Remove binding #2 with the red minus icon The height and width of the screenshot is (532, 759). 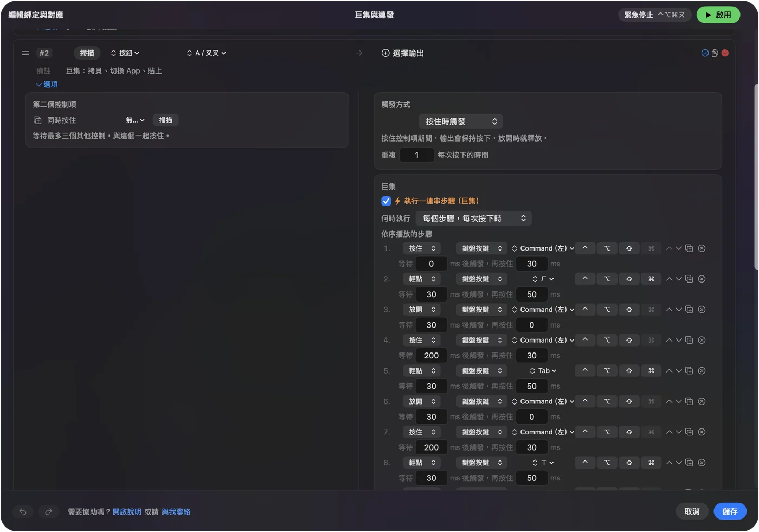click(725, 53)
